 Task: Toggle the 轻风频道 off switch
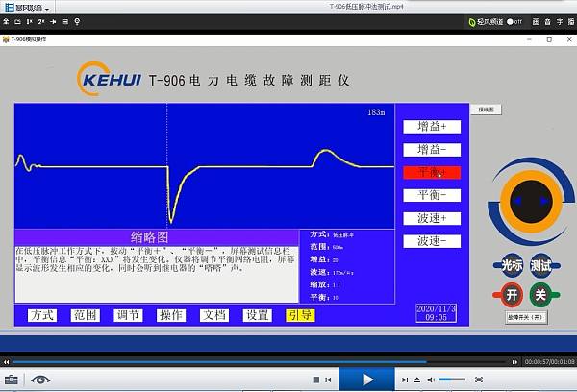click(x=514, y=22)
